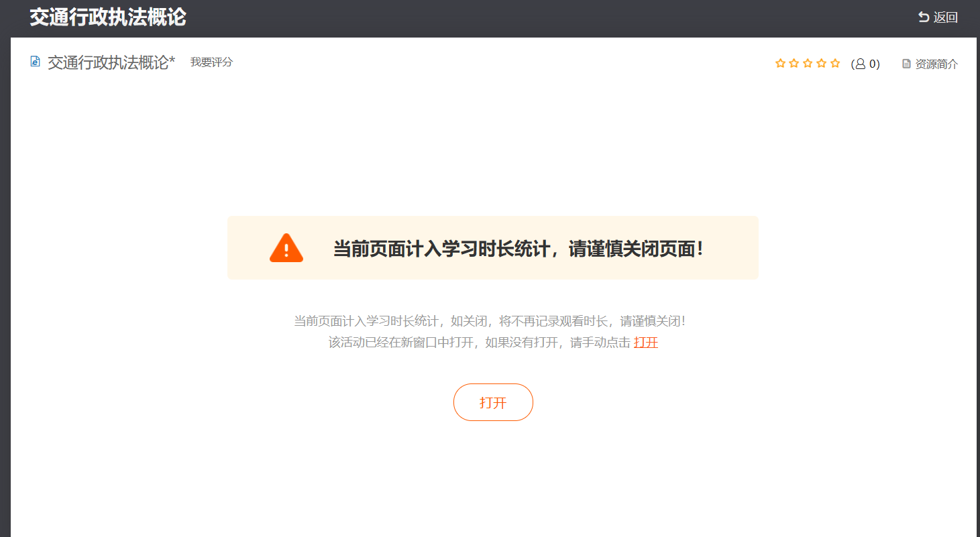Click the gray 如关闭将不再记录观看时长 notice line
This screenshot has width=980, height=537.
click(x=490, y=321)
